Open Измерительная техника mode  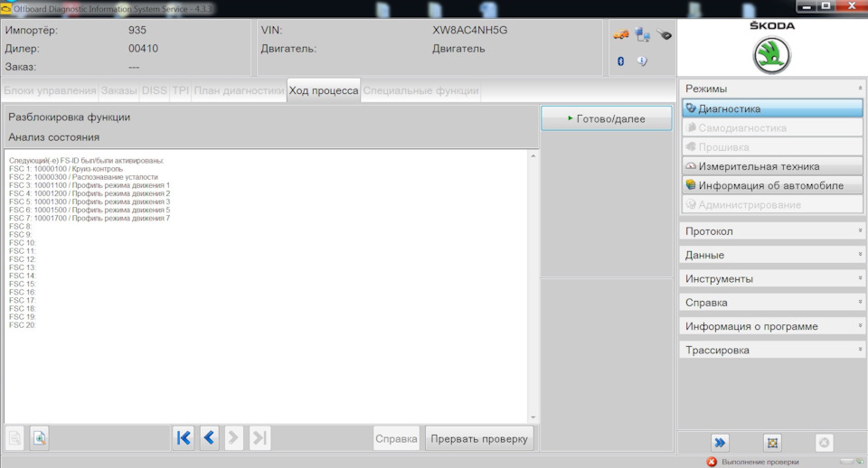click(x=772, y=166)
